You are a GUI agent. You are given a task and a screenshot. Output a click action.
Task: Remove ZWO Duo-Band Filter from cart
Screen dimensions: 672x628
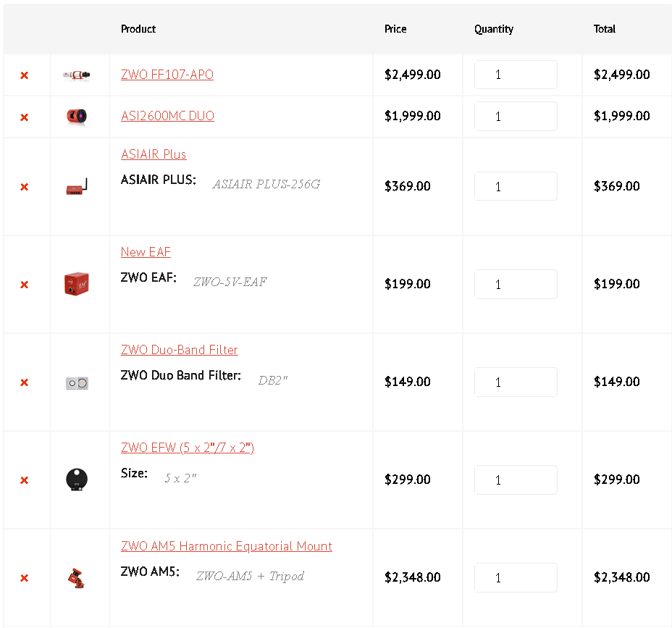(x=25, y=382)
